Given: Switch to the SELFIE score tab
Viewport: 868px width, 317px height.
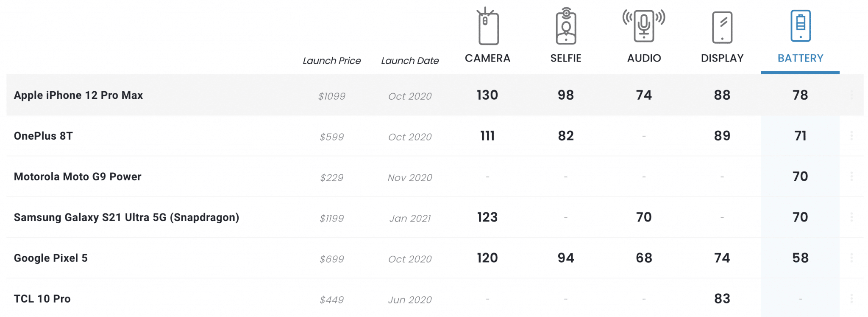Looking at the screenshot, I should click(566, 58).
